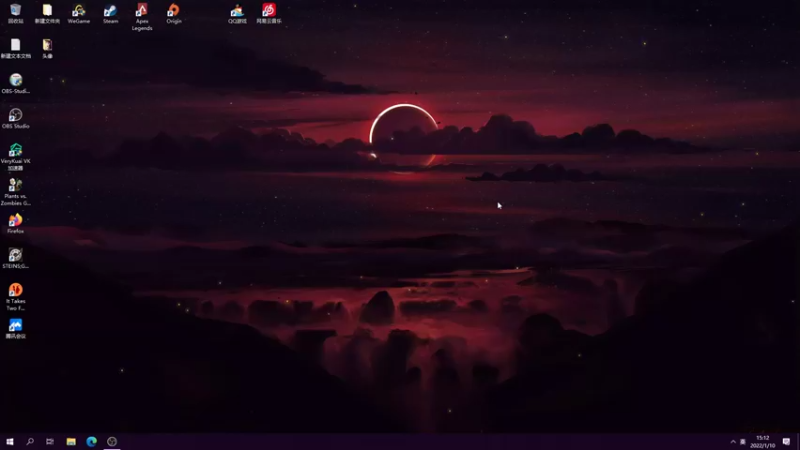The width and height of the screenshot is (800, 450).
Task: Select the VeryKuai VK accelerator shortcut
Action: click(16, 157)
